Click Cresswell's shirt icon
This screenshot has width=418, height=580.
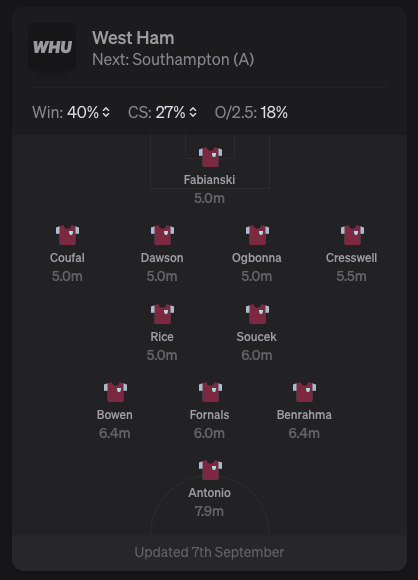click(352, 235)
